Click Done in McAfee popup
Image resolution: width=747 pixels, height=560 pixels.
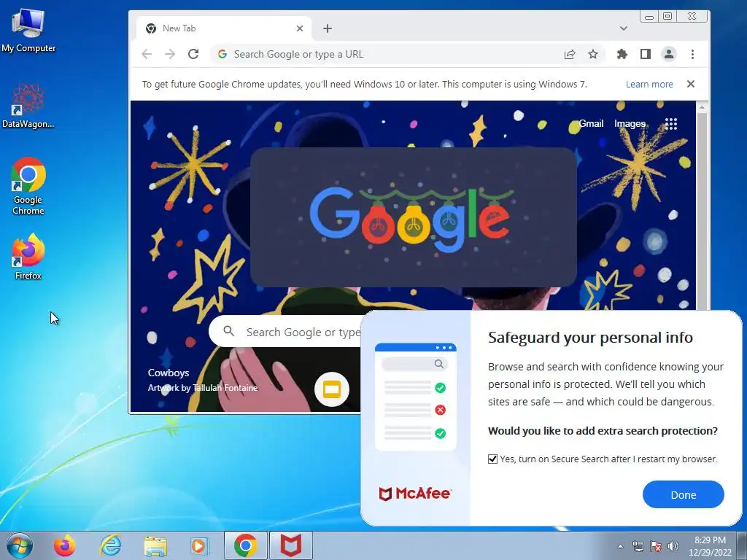tap(683, 495)
